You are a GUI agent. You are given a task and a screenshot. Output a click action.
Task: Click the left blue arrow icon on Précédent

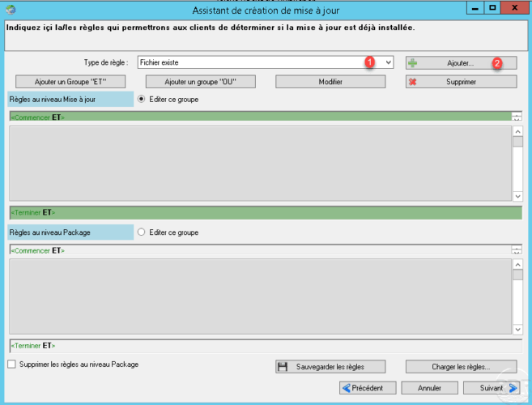tap(347, 388)
